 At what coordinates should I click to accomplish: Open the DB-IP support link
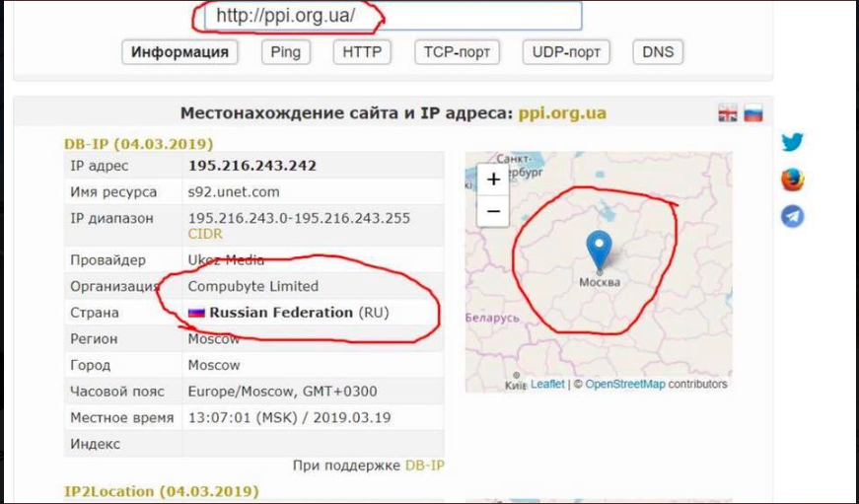425,466
